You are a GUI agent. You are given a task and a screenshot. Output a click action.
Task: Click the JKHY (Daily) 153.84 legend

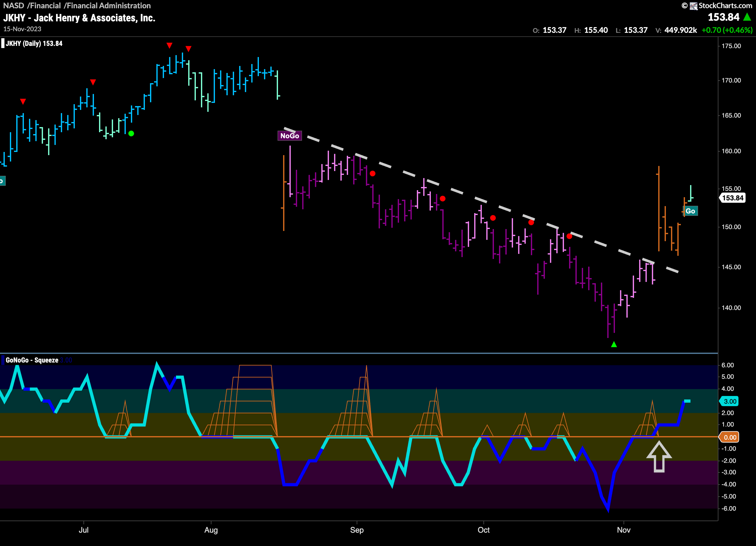point(34,43)
